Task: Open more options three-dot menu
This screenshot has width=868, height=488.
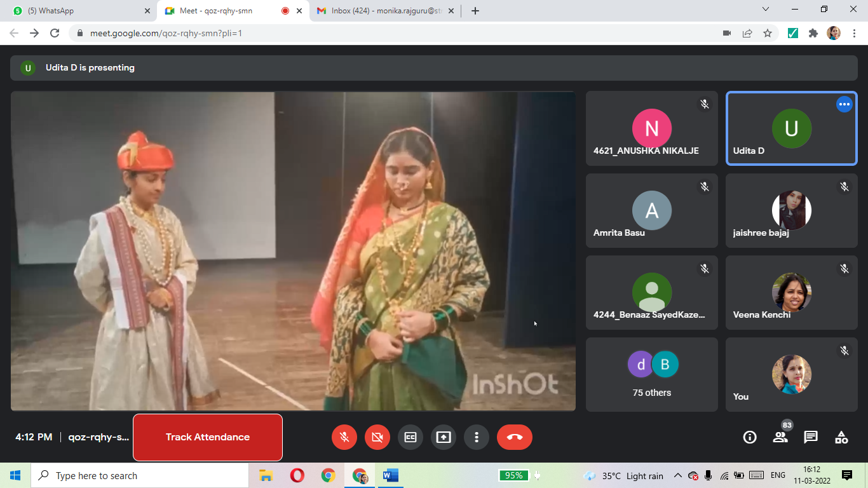Action: [477, 437]
